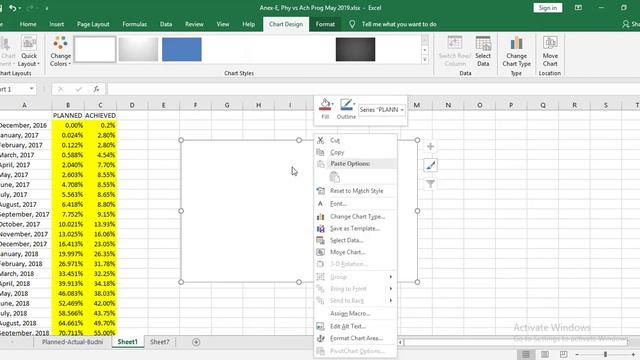The height and width of the screenshot is (360, 640).
Task: Select the dark black chart style
Action: (355, 49)
